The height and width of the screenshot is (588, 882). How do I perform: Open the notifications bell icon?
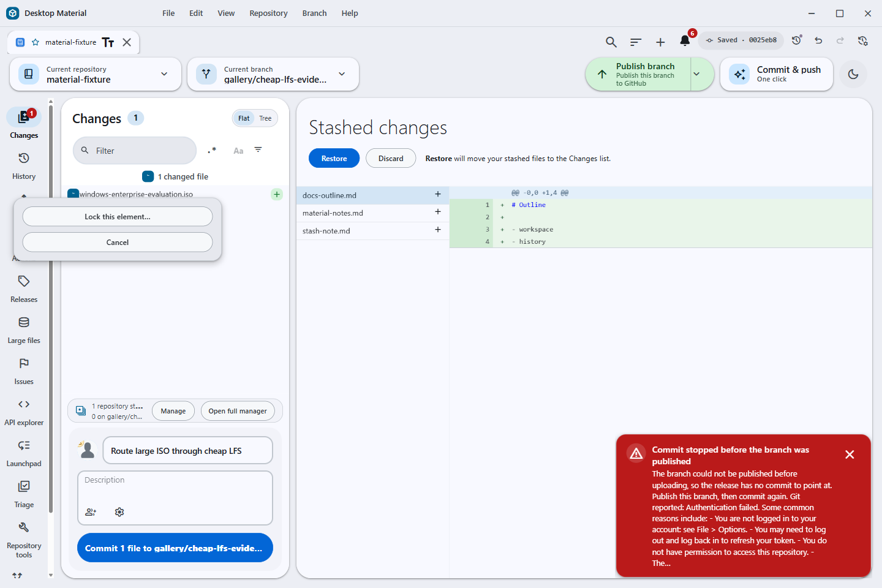(685, 41)
